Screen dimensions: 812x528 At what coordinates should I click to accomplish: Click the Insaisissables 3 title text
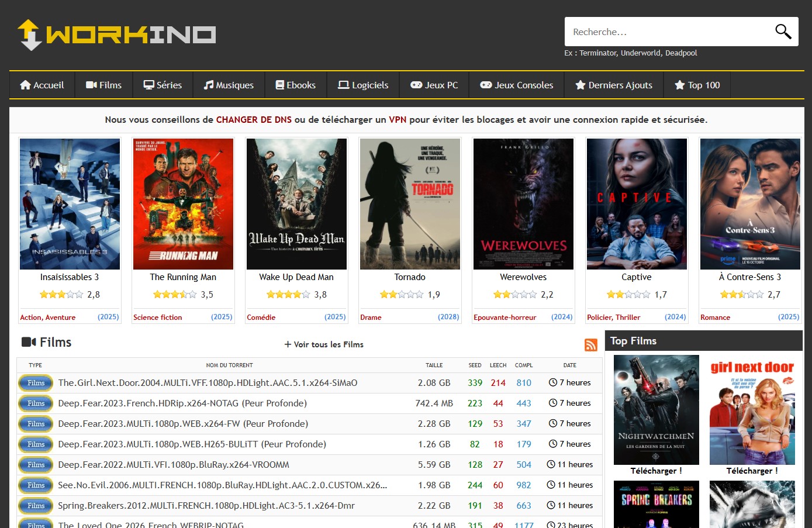(70, 277)
